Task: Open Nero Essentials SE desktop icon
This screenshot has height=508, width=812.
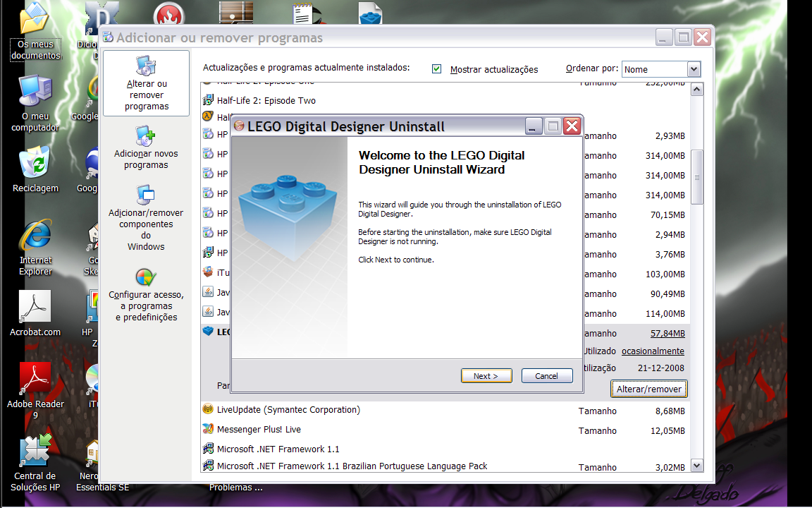Action: coord(93,464)
